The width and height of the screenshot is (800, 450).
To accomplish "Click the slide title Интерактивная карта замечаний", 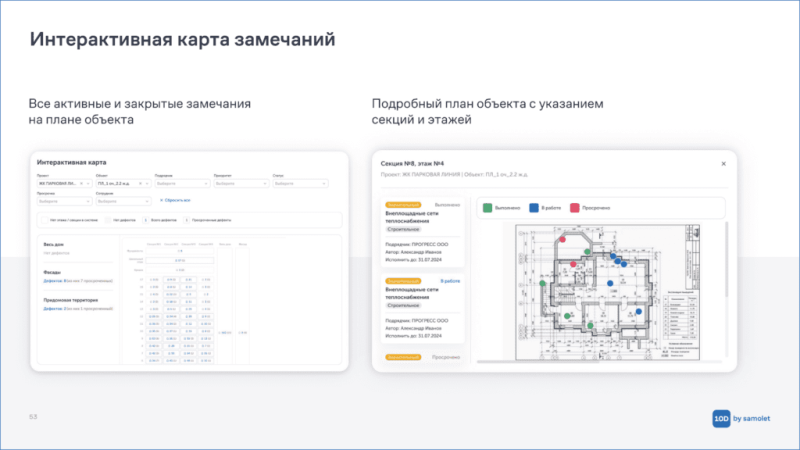I will pyautogui.click(x=182, y=39).
